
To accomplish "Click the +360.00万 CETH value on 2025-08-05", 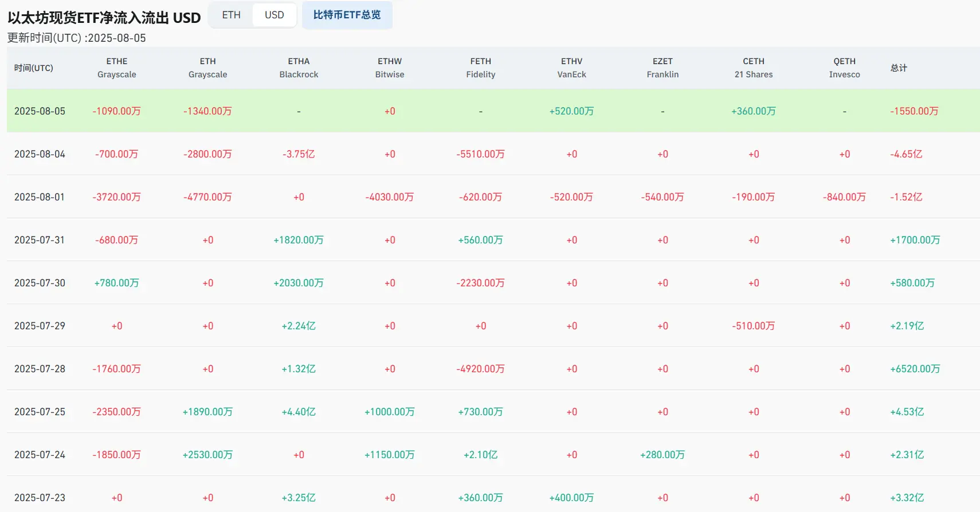I will [x=754, y=111].
